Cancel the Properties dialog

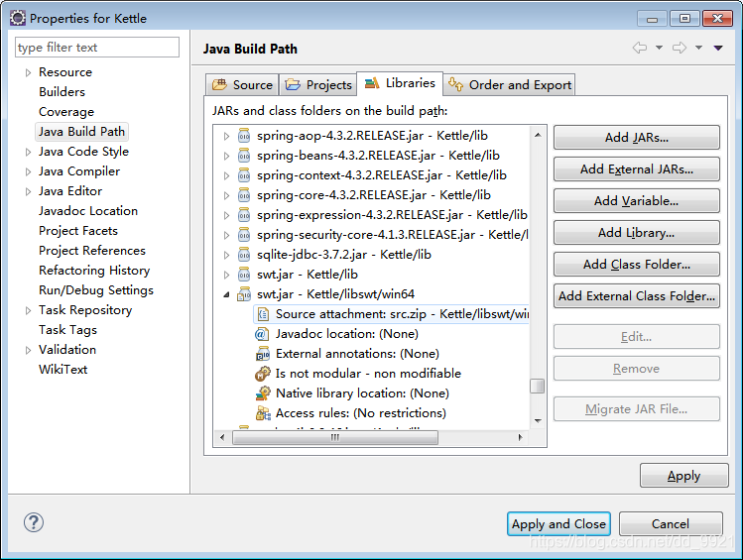tap(671, 524)
